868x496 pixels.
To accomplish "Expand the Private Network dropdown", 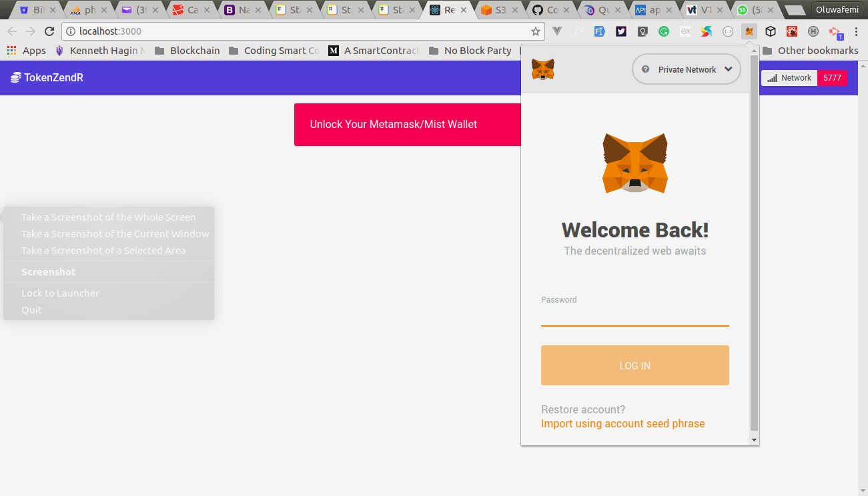I will point(687,69).
